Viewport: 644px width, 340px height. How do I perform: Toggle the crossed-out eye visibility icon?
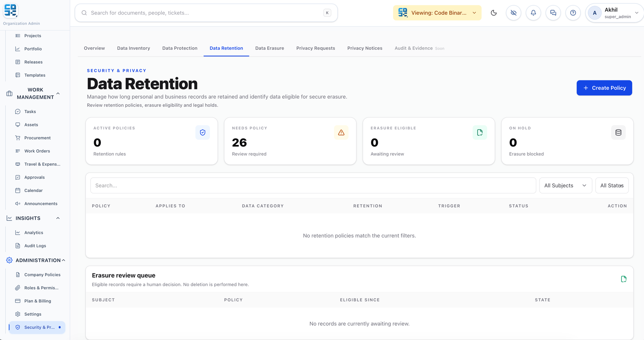click(513, 13)
